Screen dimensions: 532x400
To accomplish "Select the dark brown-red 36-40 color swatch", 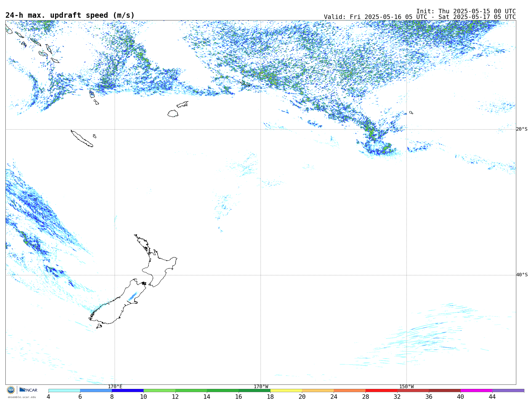I will [445, 391].
